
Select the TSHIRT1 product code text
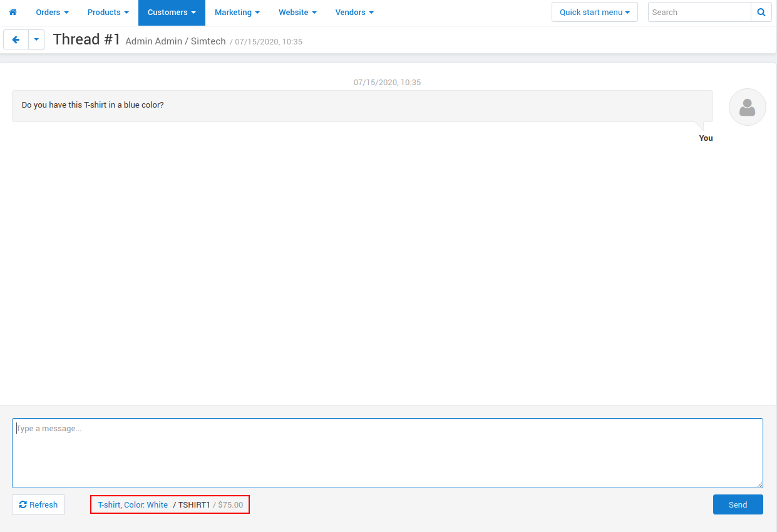(x=194, y=504)
